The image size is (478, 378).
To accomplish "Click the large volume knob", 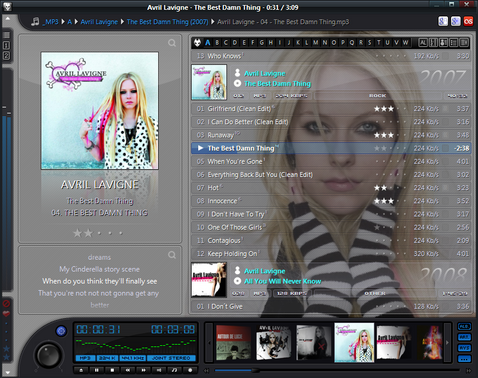I will (x=49, y=355).
